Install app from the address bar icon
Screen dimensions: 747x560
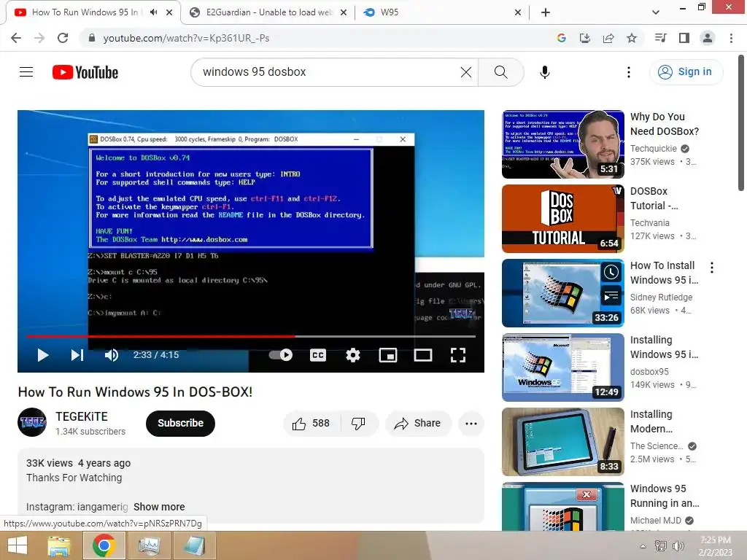(x=584, y=38)
